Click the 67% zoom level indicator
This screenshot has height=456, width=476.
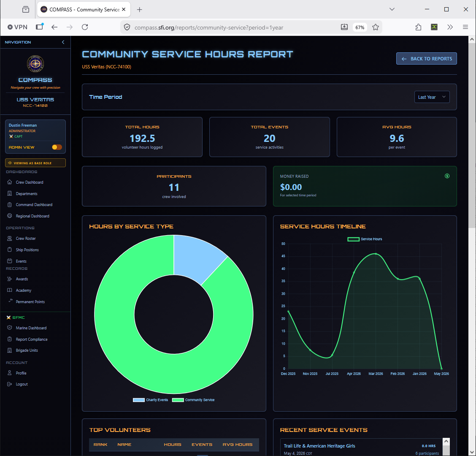(x=360, y=27)
